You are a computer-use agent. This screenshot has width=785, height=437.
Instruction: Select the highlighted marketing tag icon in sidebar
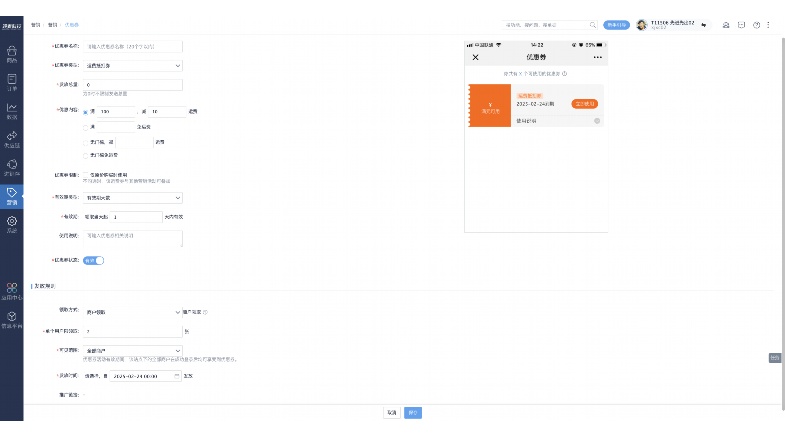point(12,196)
